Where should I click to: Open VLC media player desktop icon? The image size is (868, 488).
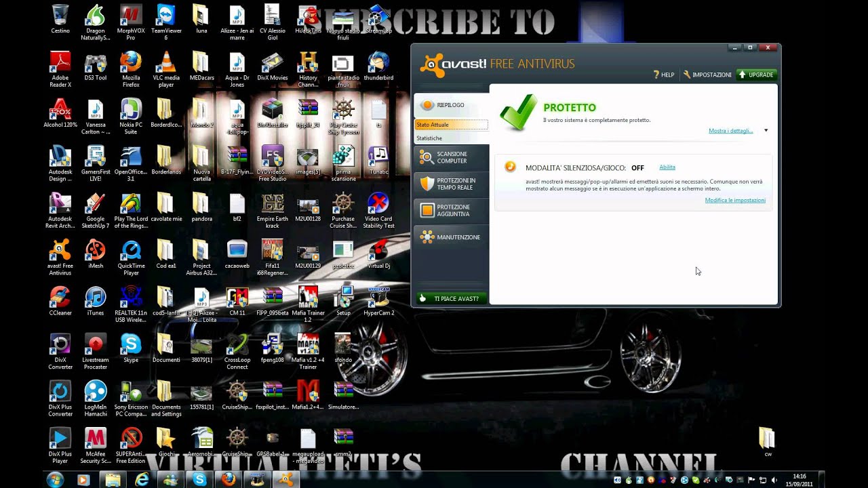point(166,70)
